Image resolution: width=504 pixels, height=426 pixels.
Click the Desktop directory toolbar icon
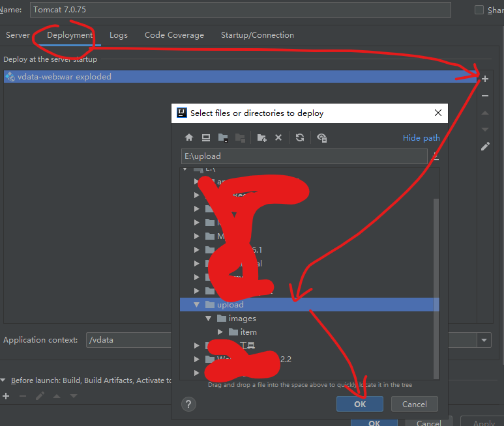tap(206, 137)
